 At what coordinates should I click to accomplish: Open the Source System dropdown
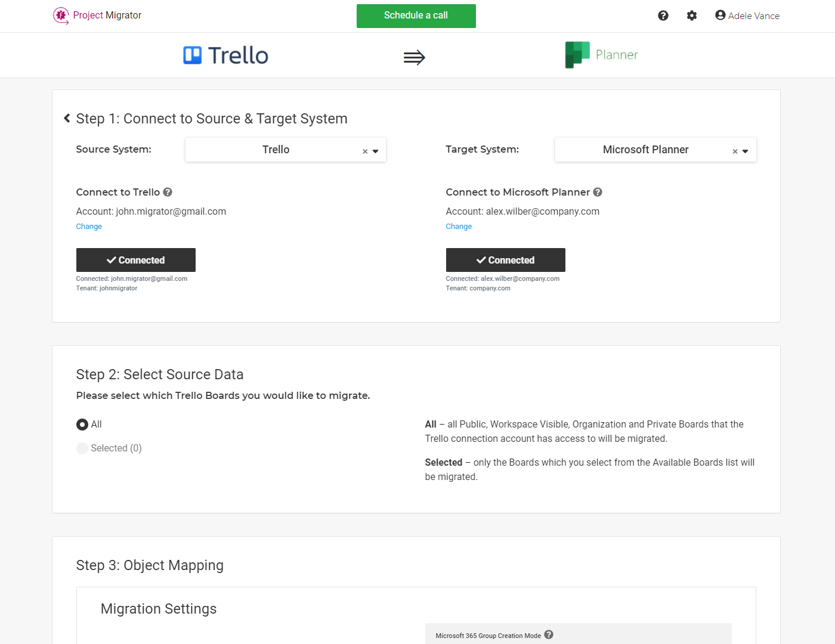point(375,151)
